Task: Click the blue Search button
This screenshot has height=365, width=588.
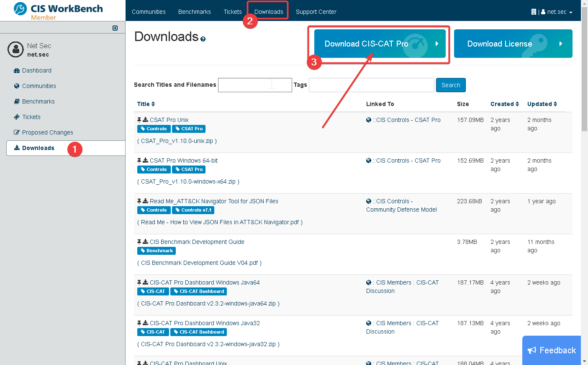Action: (451, 85)
